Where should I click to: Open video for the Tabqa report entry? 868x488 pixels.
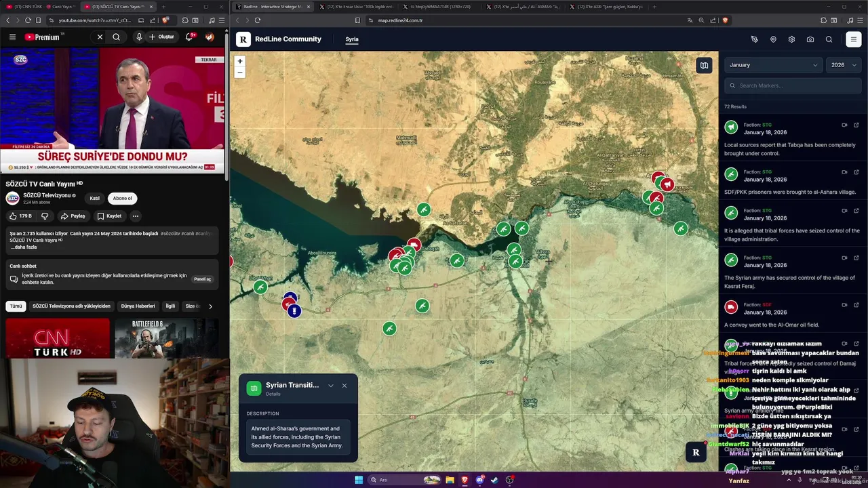click(844, 125)
